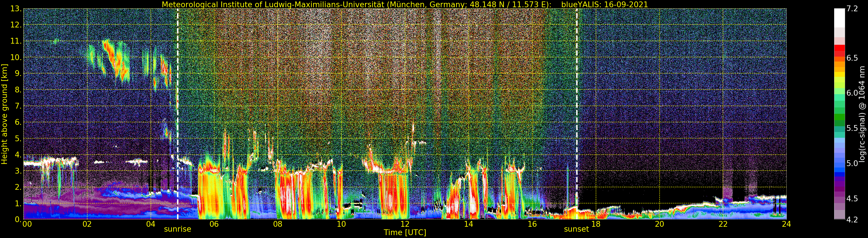Click the time axis tick label "16"

click(x=532, y=224)
